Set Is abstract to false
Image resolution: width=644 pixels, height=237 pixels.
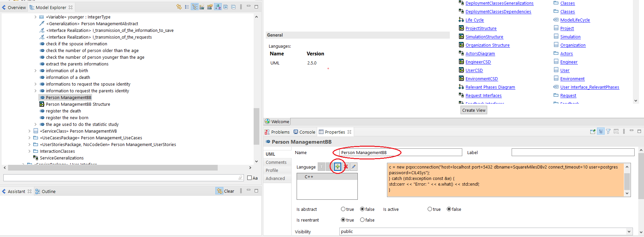click(362, 209)
